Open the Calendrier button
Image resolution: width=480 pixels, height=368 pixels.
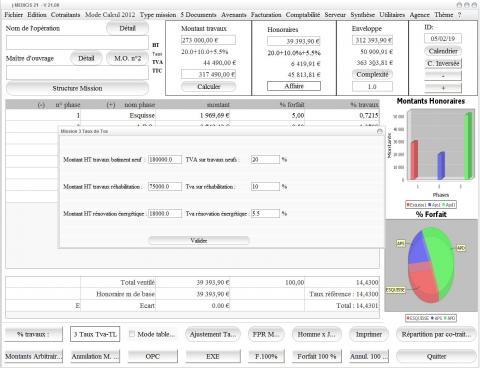pos(443,51)
